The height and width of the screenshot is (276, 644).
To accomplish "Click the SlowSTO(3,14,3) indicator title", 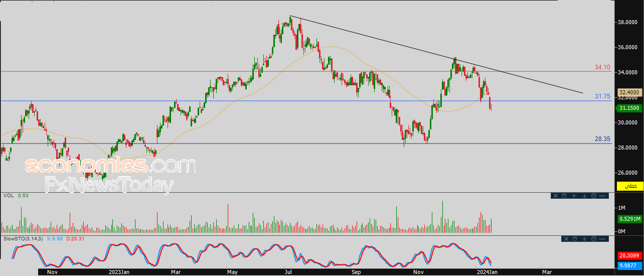I will pos(23,238).
